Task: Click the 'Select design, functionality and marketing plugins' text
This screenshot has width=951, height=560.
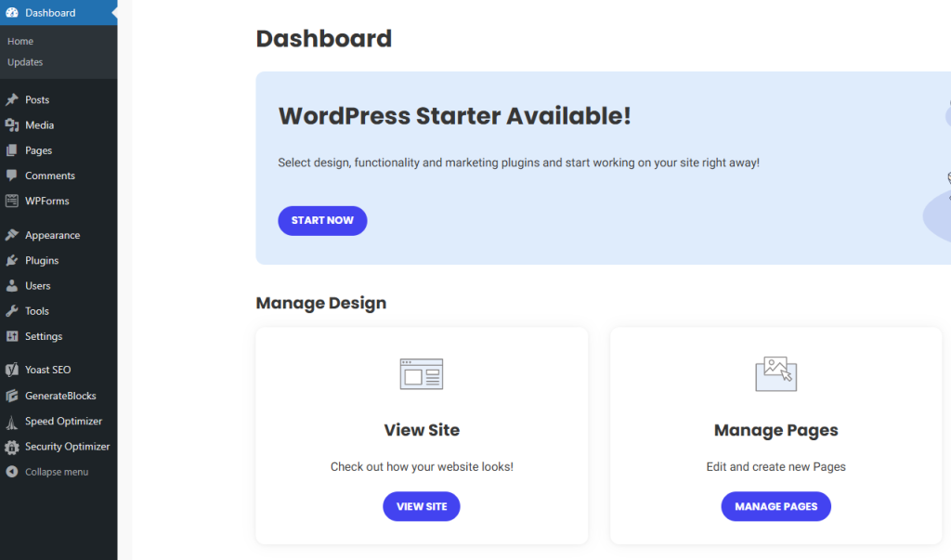Action: pos(518,163)
